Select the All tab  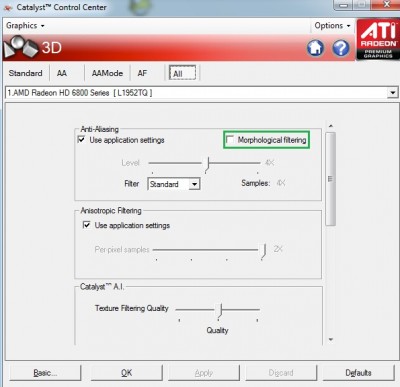pyautogui.click(x=182, y=73)
